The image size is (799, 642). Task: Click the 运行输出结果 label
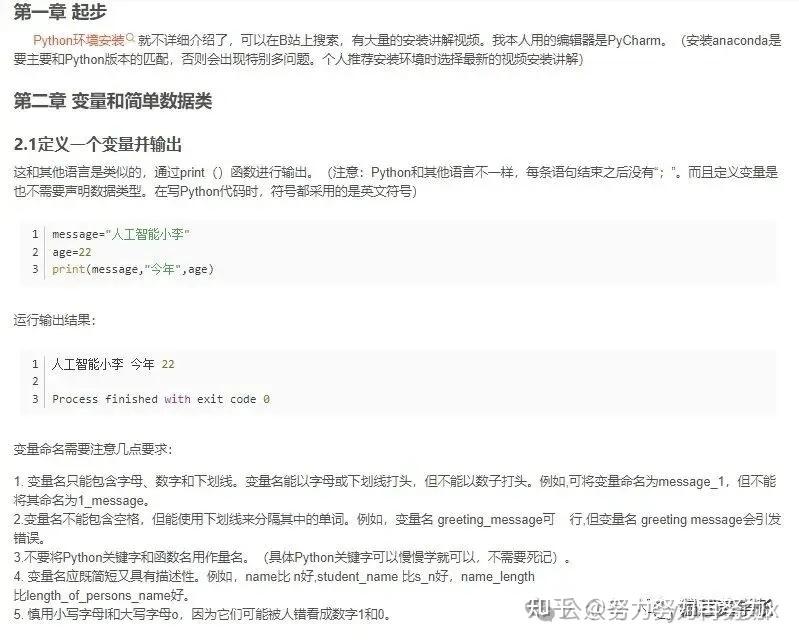point(55,320)
